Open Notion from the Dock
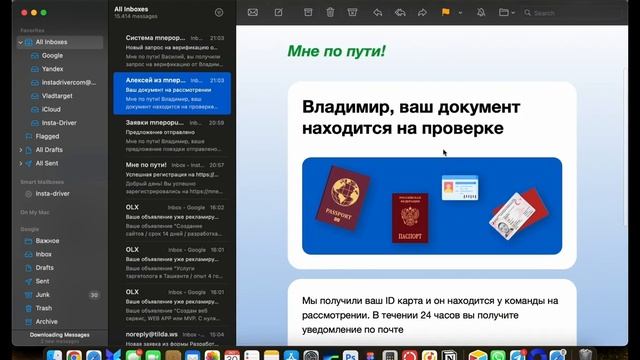The height and width of the screenshot is (360, 640). point(449,355)
